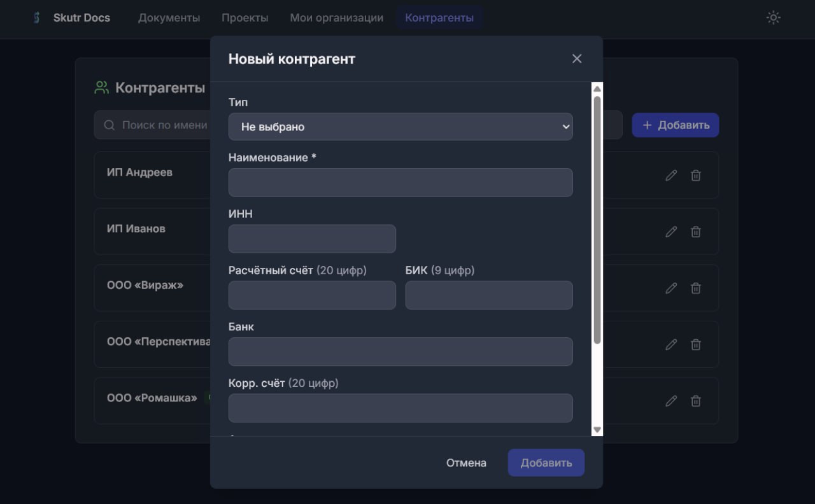Open the Документы tab
This screenshot has width=815, height=504.
pos(169,18)
